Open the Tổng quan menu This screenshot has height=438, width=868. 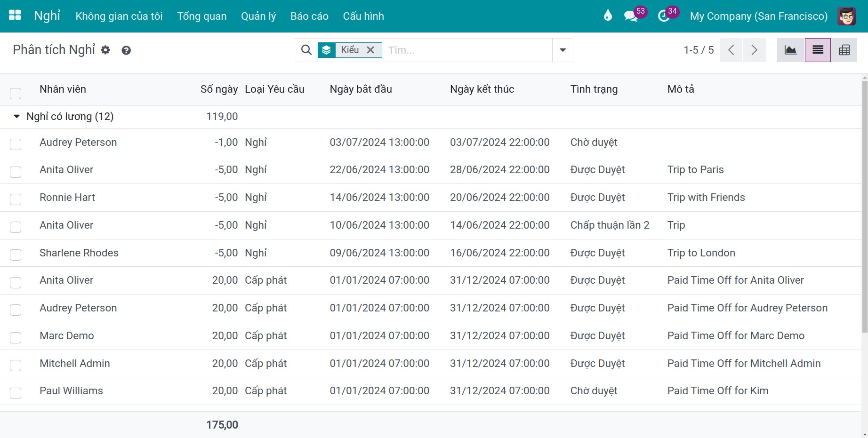(202, 16)
